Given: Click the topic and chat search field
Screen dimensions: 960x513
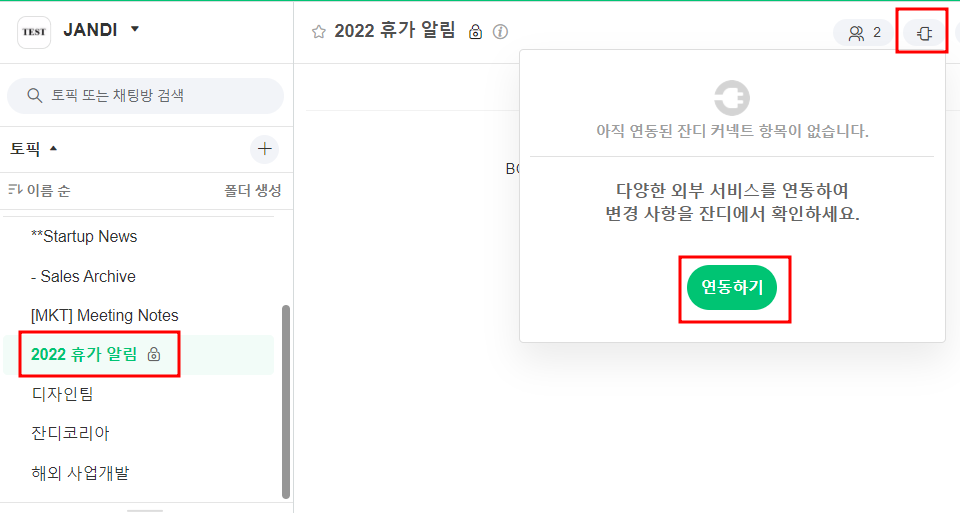Looking at the screenshot, I should coord(145,96).
